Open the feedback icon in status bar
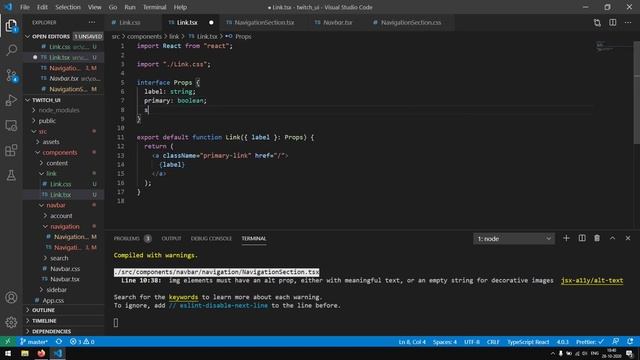Image resolution: width=640 pixels, height=360 pixels. click(616, 342)
